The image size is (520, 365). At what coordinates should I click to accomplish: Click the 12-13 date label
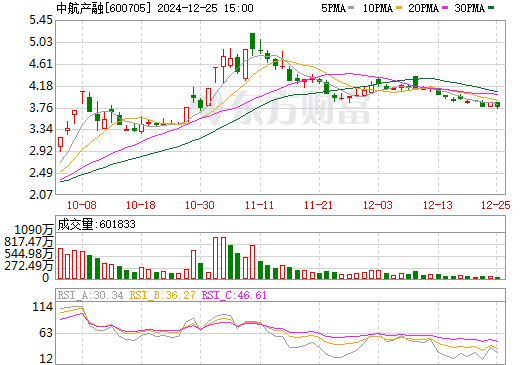click(438, 205)
